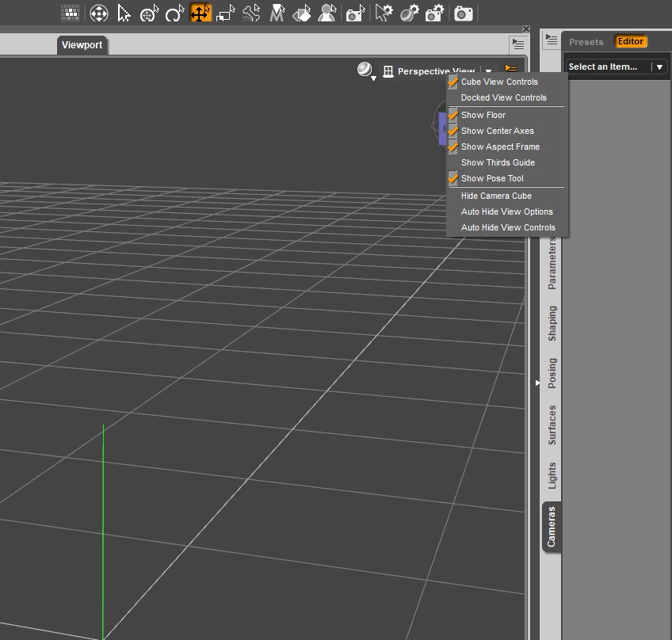Disable Show Pose Tool checkbox
The width and height of the screenshot is (672, 640).
coord(491,178)
